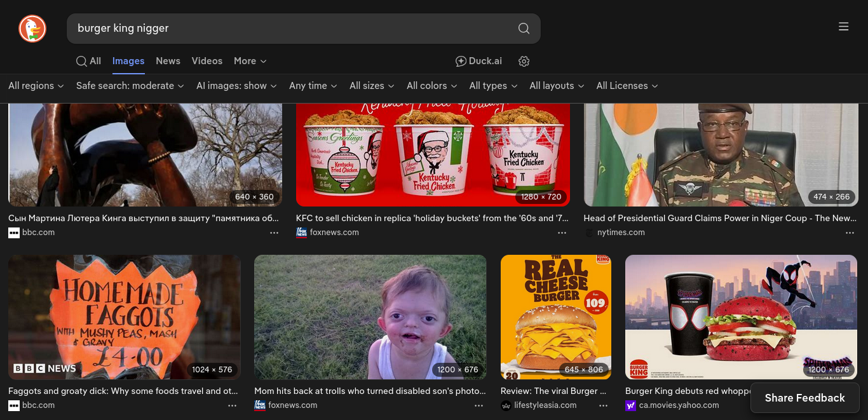Click the 1280 × 720 size badge
The width and height of the screenshot is (868, 420).
click(x=541, y=196)
